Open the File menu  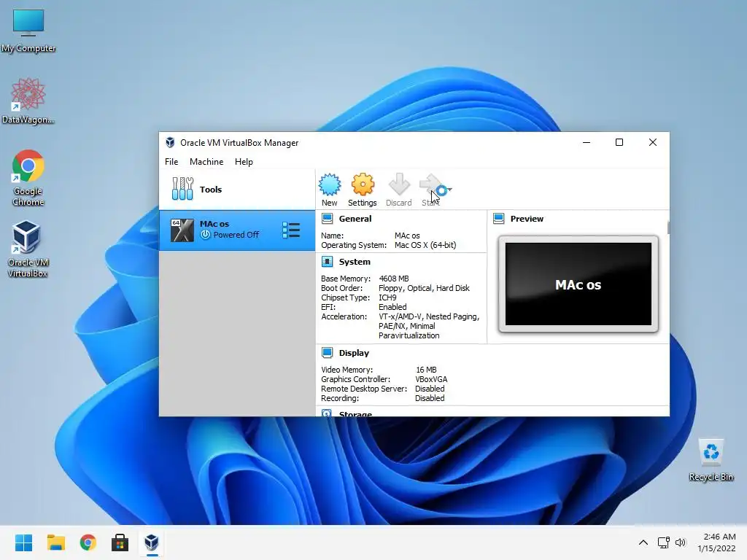pyautogui.click(x=171, y=161)
